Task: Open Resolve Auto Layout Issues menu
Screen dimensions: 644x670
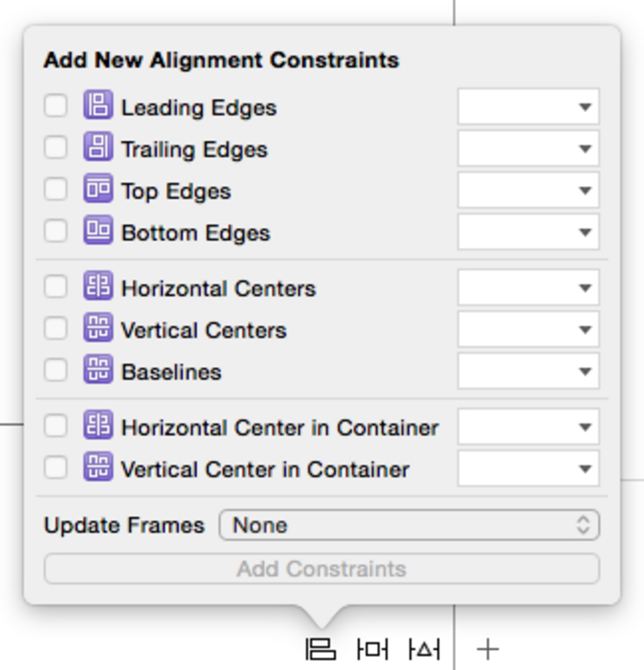Action: (x=424, y=649)
